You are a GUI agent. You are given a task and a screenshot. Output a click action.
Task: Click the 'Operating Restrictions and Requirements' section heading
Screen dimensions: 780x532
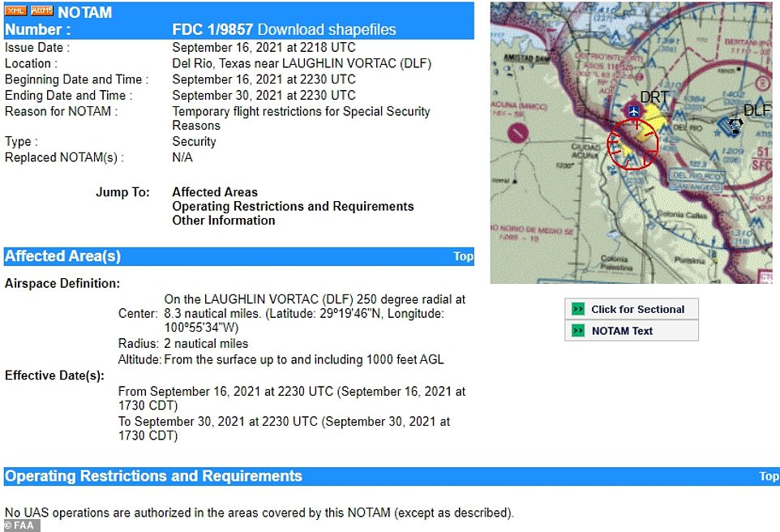(x=153, y=476)
